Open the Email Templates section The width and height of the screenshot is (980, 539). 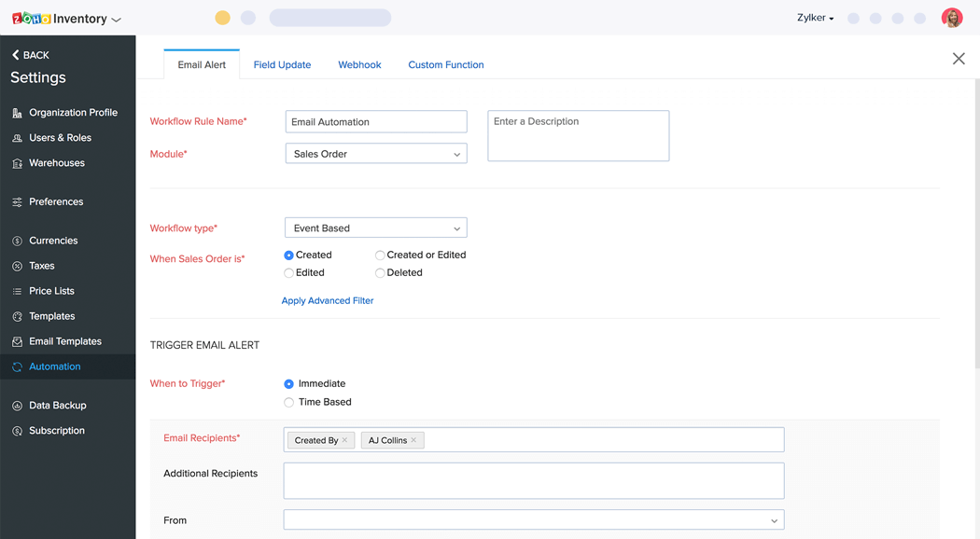[63, 340]
